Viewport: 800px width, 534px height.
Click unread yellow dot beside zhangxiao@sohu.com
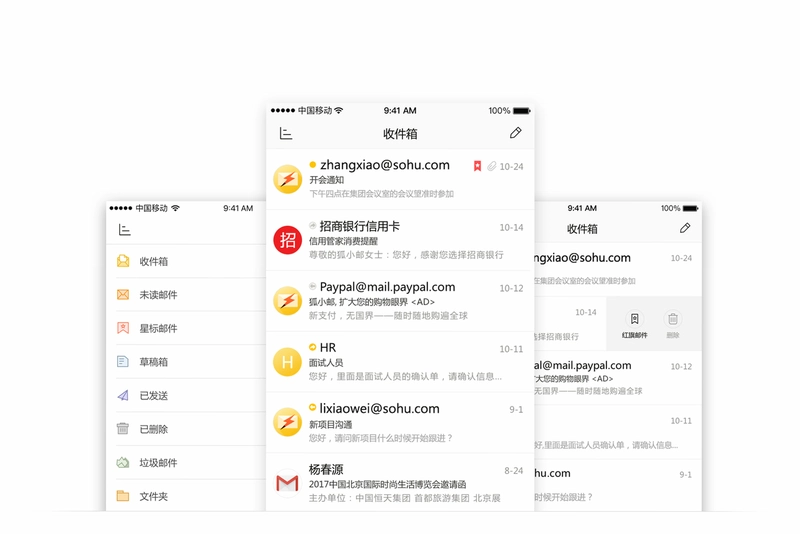tap(312, 164)
